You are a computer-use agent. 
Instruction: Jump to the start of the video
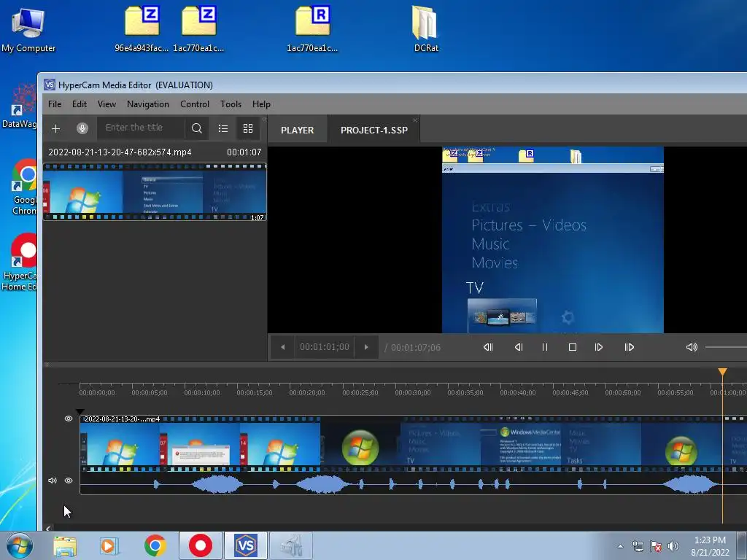pyautogui.click(x=488, y=347)
